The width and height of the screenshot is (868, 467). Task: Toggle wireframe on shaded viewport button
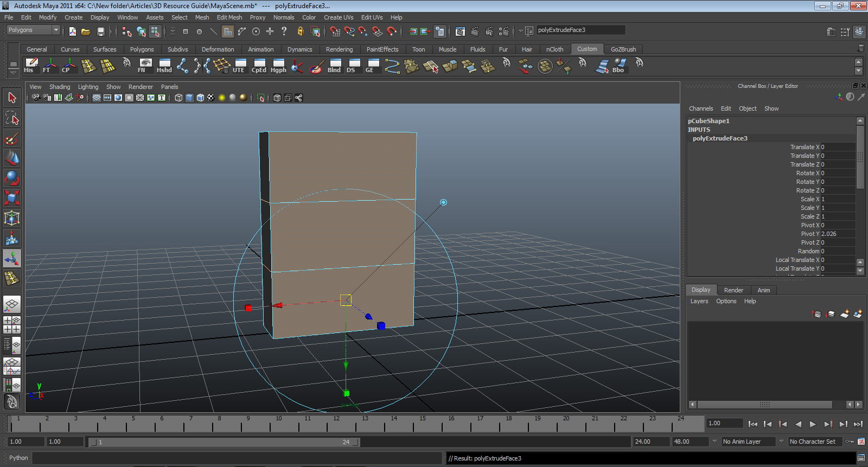pos(200,98)
